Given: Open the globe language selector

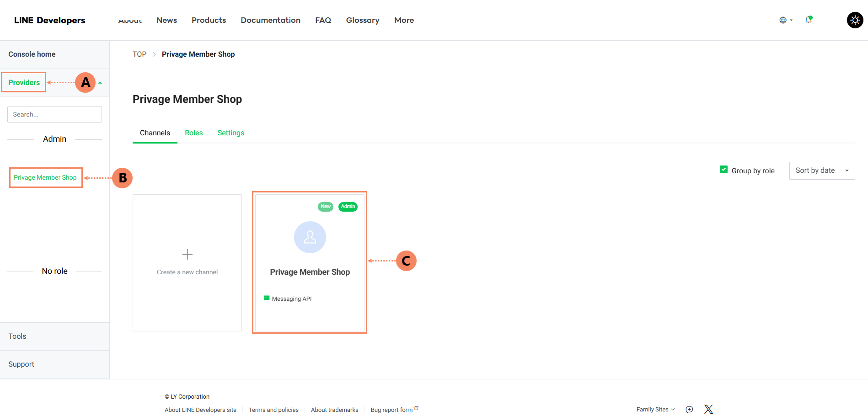Looking at the screenshot, I should [785, 20].
